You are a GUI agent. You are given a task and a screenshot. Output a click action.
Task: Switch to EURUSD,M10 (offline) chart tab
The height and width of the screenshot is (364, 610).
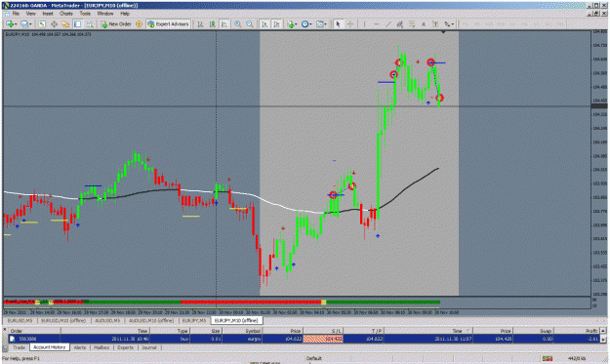point(63,320)
